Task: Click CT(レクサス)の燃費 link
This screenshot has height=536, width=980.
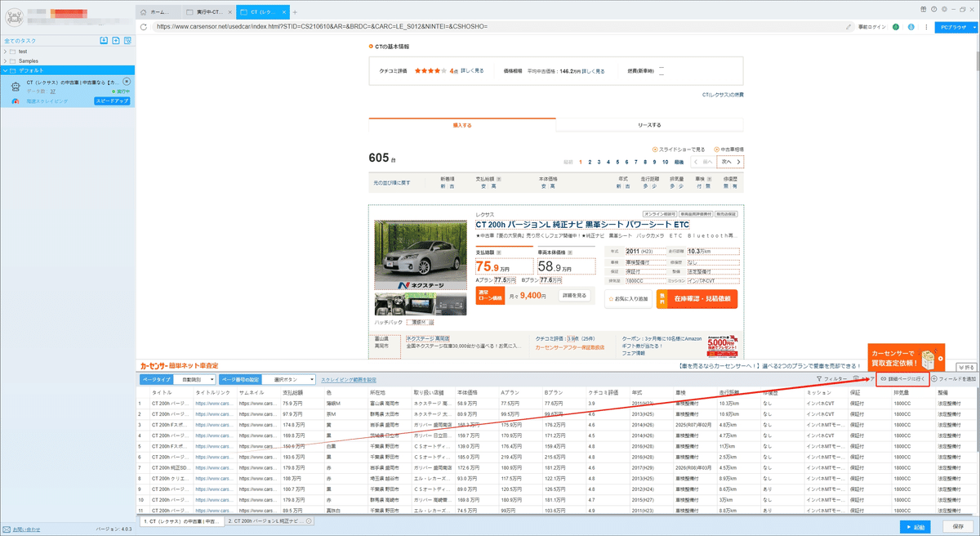Action: tap(723, 95)
